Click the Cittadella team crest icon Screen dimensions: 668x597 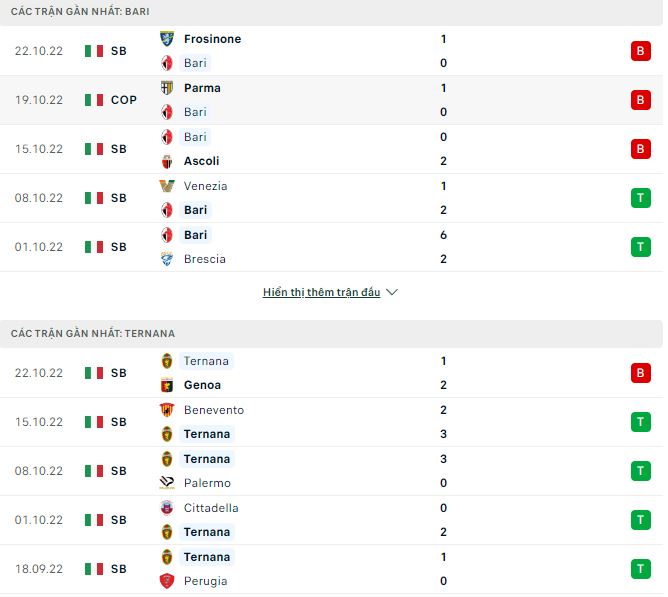tap(167, 508)
